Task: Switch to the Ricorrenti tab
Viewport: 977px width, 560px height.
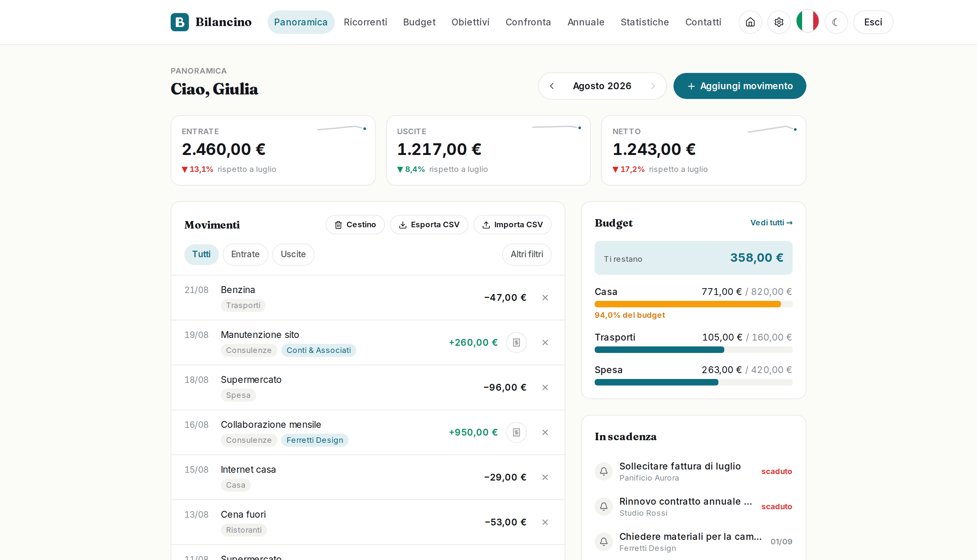Action: point(365,22)
